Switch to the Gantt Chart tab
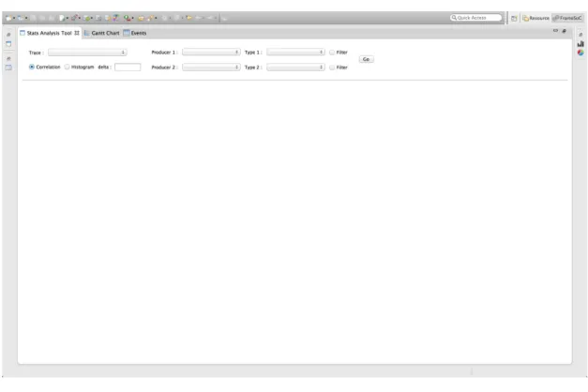 (x=101, y=33)
